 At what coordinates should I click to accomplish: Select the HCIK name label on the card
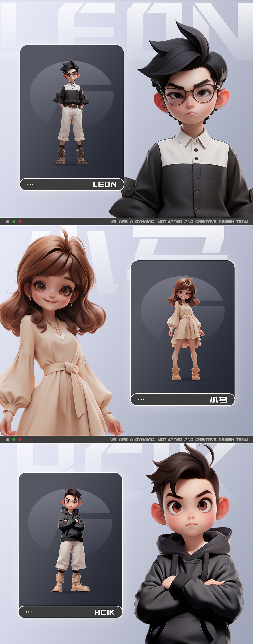point(104,612)
